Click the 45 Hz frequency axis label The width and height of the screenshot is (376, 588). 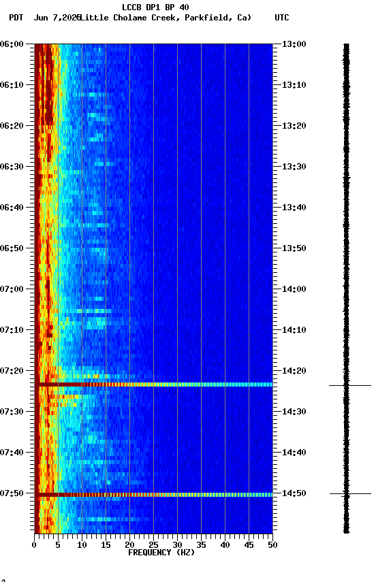click(249, 545)
